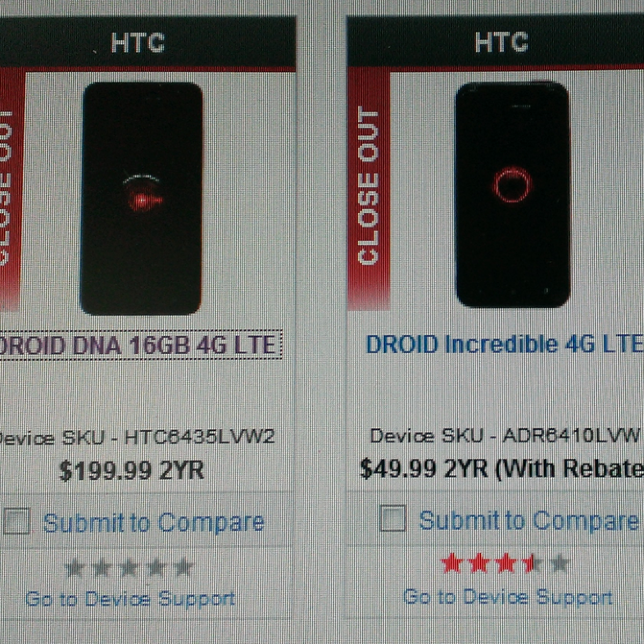Image resolution: width=644 pixels, height=644 pixels.
Task: Click the gray star rating under DROID DNA
Action: pyautogui.click(x=129, y=567)
